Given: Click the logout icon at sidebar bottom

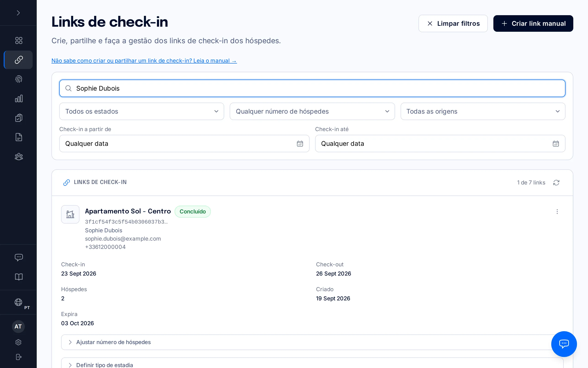Looking at the screenshot, I should pyautogui.click(x=18, y=357).
